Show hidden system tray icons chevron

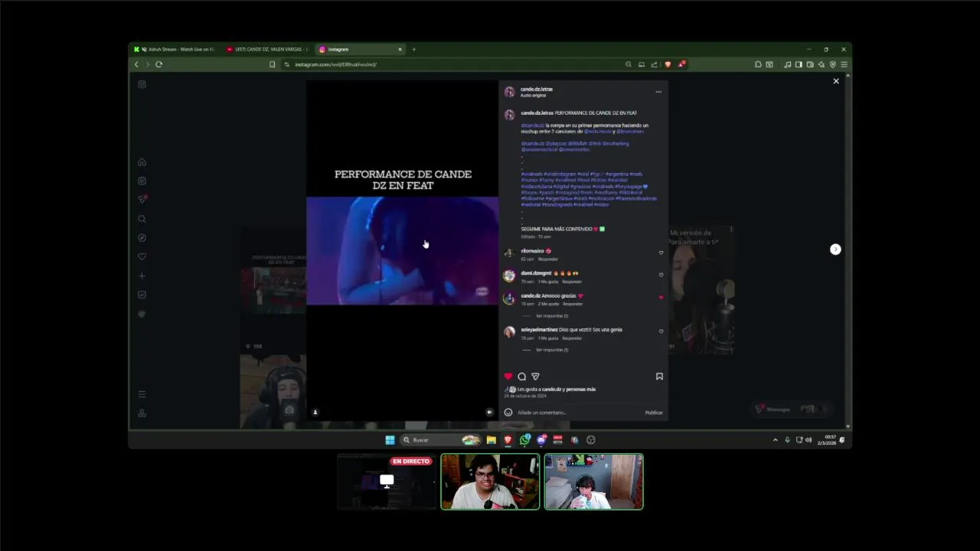coord(775,440)
